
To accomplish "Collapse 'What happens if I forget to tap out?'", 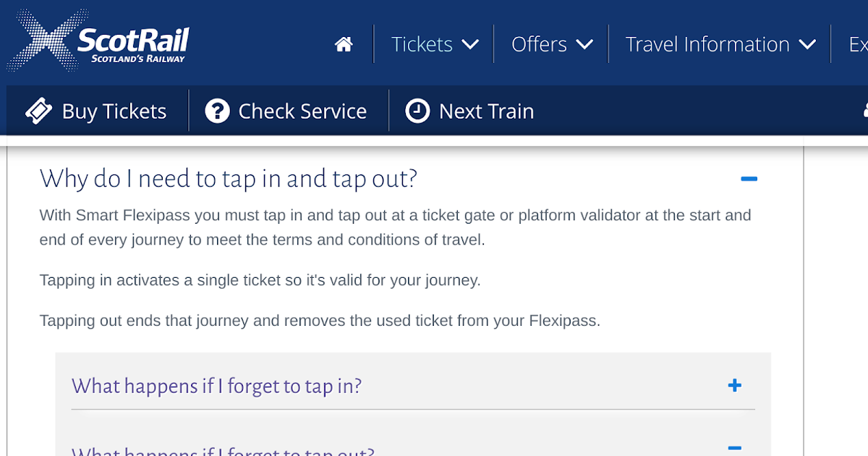I will point(735,449).
